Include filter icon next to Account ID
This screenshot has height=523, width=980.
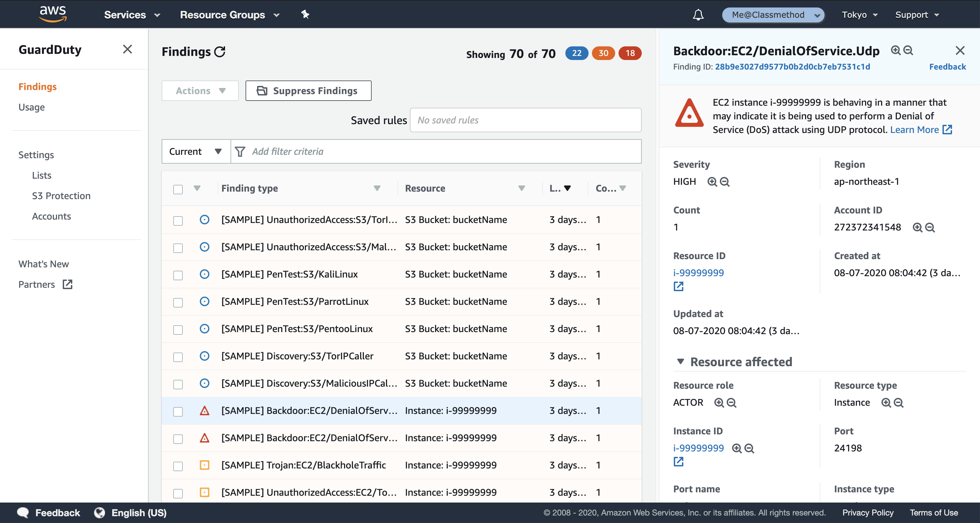917,227
